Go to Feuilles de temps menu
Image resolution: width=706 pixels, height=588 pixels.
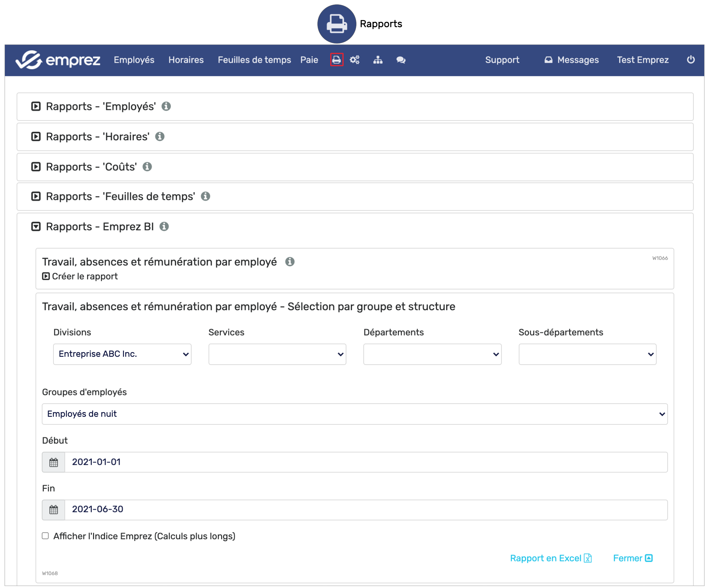[254, 60]
